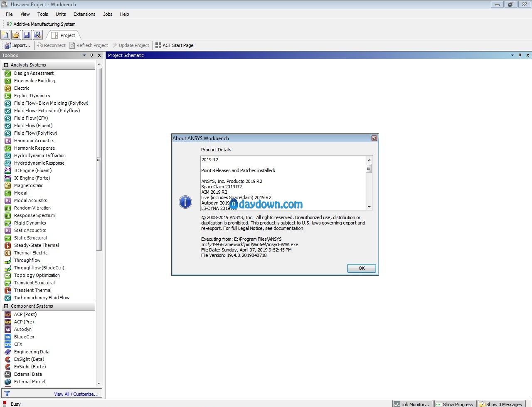Select the Static Structural icon

(7, 238)
